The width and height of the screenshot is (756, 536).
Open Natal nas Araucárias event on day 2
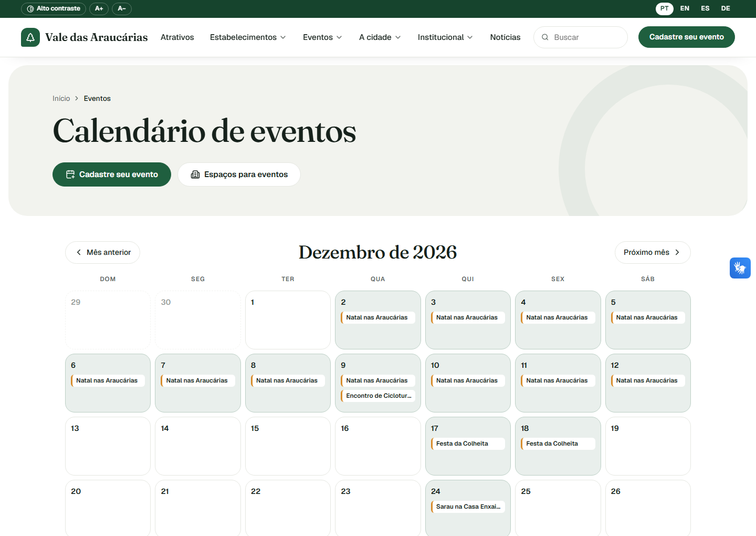(378, 317)
